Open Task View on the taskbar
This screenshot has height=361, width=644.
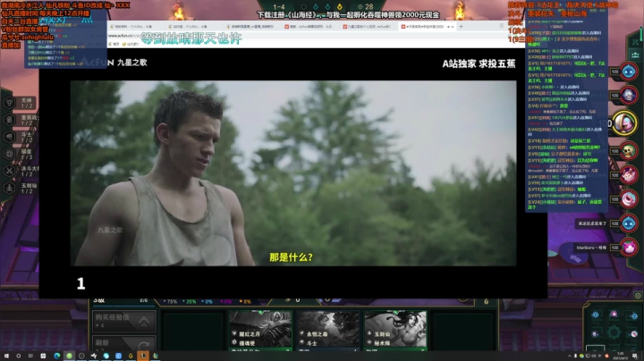click(x=30, y=356)
